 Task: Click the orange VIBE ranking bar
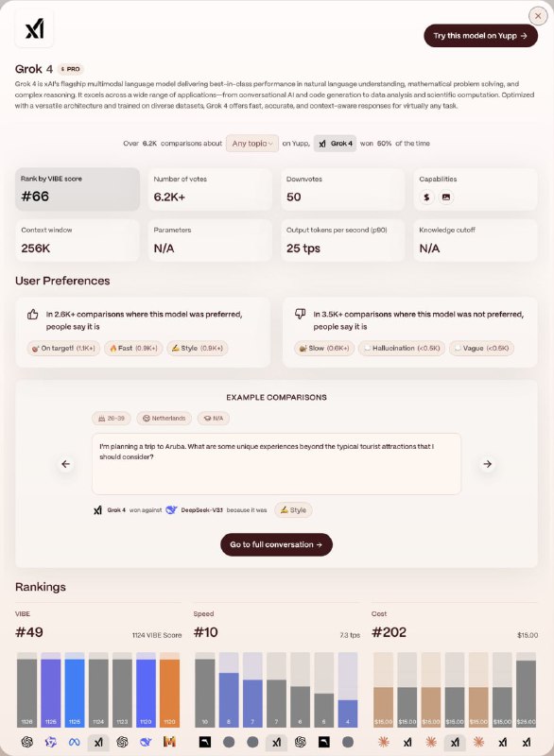point(169,690)
